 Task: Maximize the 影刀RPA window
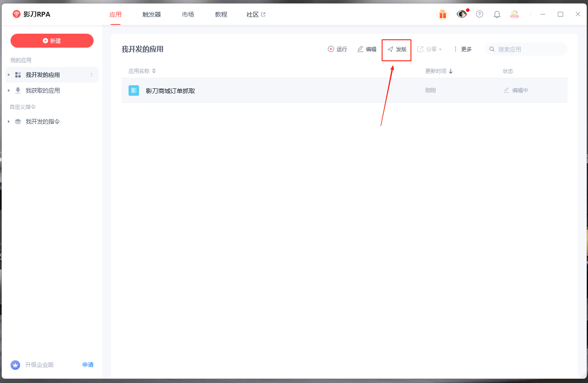(560, 14)
